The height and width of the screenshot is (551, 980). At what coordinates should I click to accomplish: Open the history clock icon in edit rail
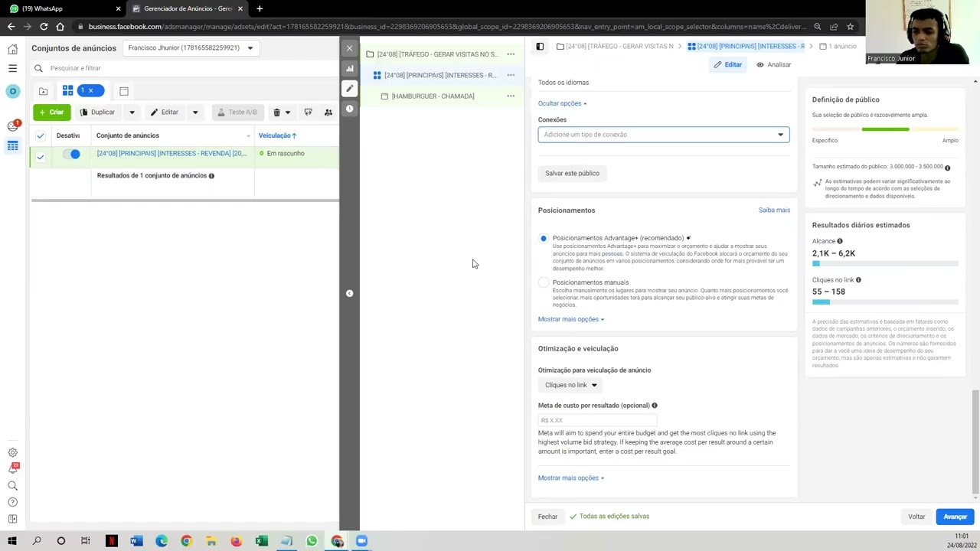tap(349, 108)
